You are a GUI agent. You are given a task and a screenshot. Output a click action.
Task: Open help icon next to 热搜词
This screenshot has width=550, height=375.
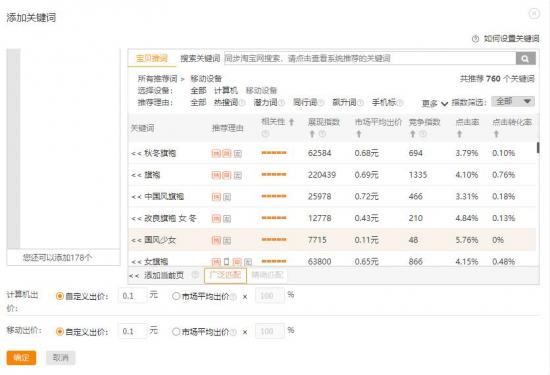click(242, 103)
